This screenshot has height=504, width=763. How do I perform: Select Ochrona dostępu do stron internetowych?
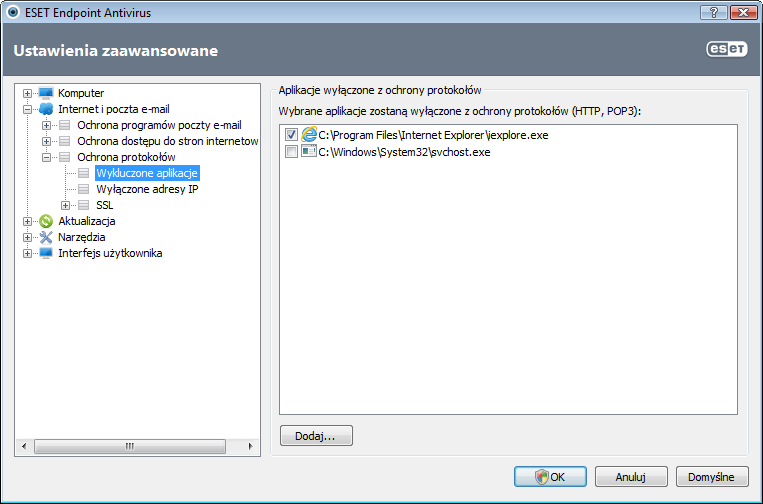click(167, 142)
